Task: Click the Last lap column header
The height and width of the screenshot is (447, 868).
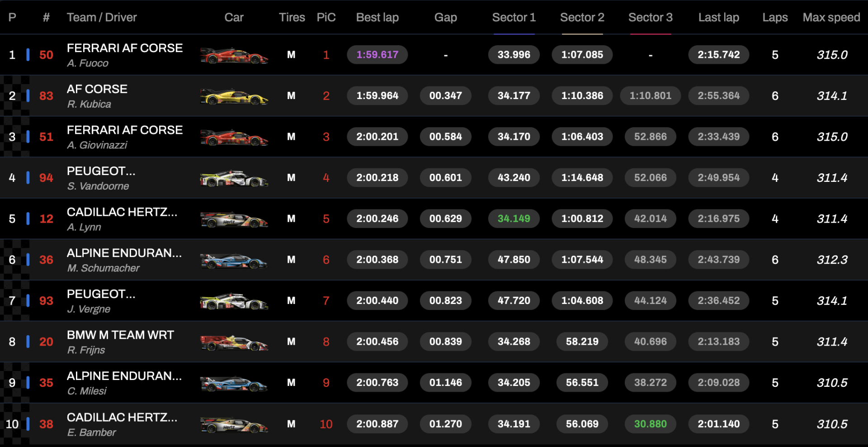Action: click(719, 18)
